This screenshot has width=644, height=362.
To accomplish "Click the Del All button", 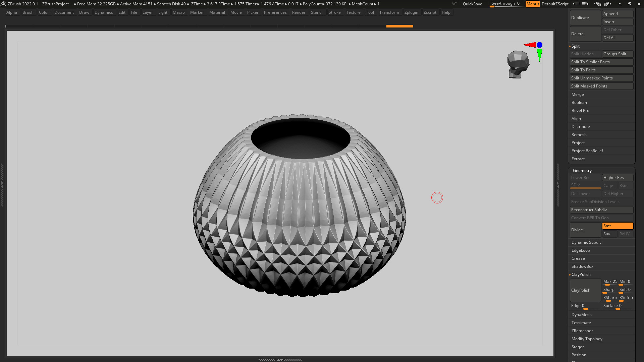I will pyautogui.click(x=618, y=38).
